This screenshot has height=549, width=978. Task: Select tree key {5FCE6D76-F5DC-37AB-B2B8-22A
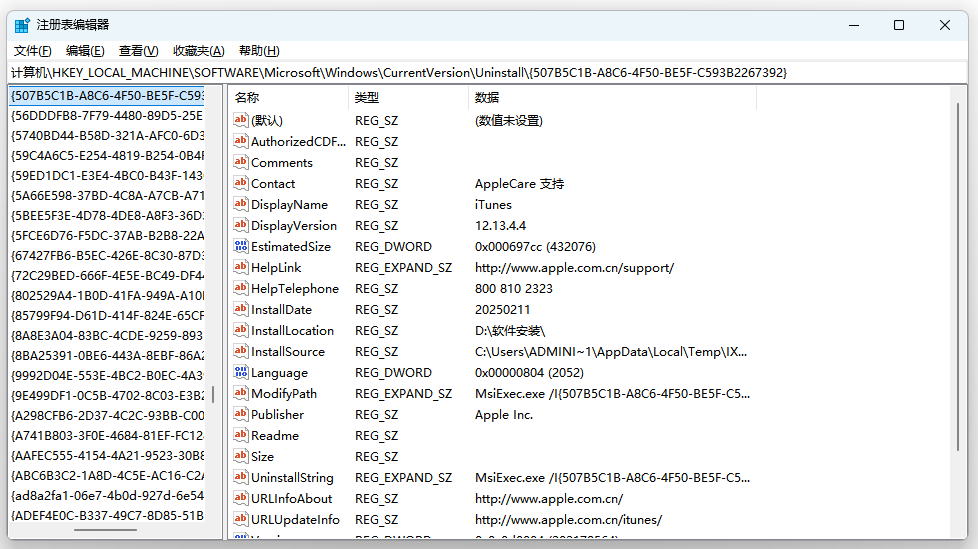107,235
